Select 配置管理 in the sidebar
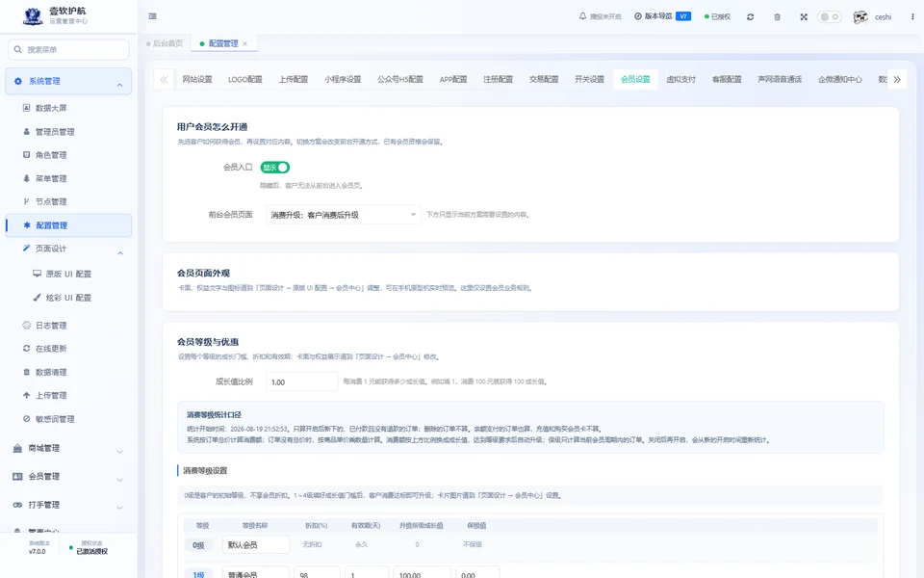The width and height of the screenshot is (924, 578). point(68,225)
